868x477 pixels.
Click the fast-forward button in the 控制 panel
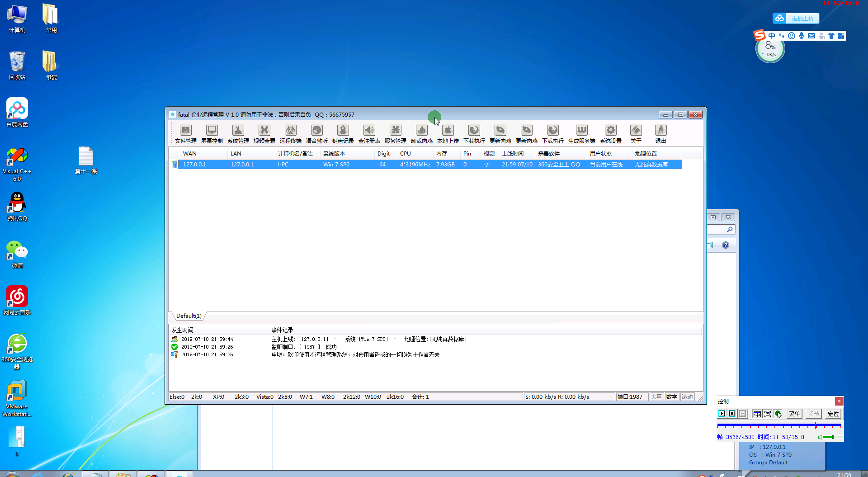coord(742,414)
